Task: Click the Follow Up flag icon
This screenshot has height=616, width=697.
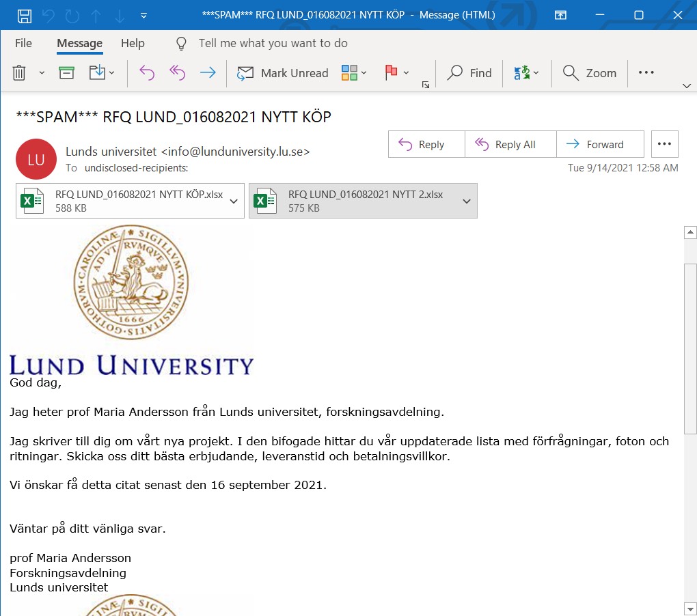Action: pyautogui.click(x=392, y=73)
